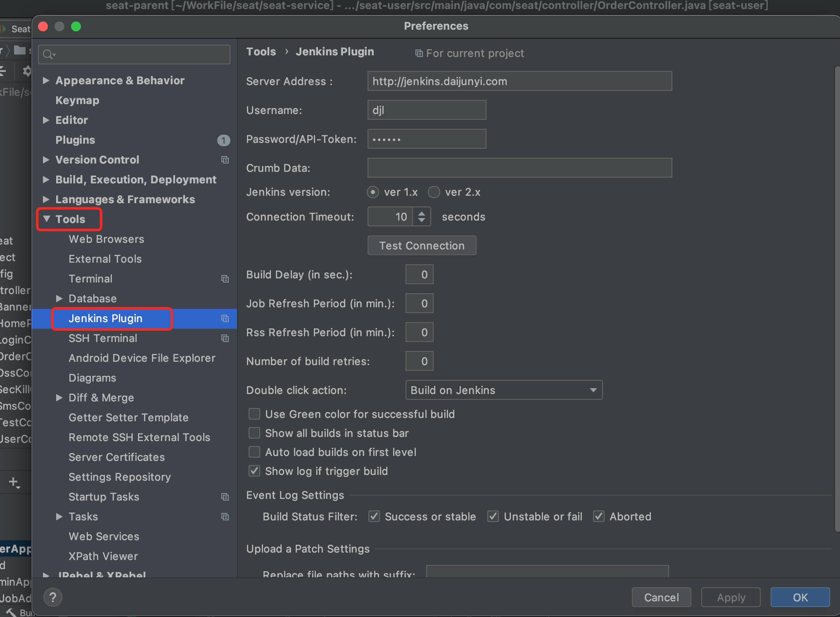Open the Double click action dropdown
This screenshot has width=840, height=617.
pyautogui.click(x=504, y=390)
